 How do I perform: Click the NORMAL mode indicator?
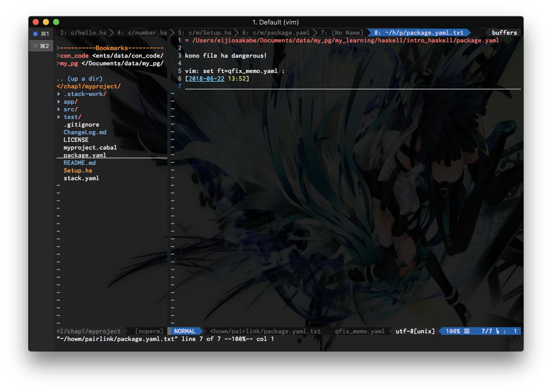pos(185,331)
